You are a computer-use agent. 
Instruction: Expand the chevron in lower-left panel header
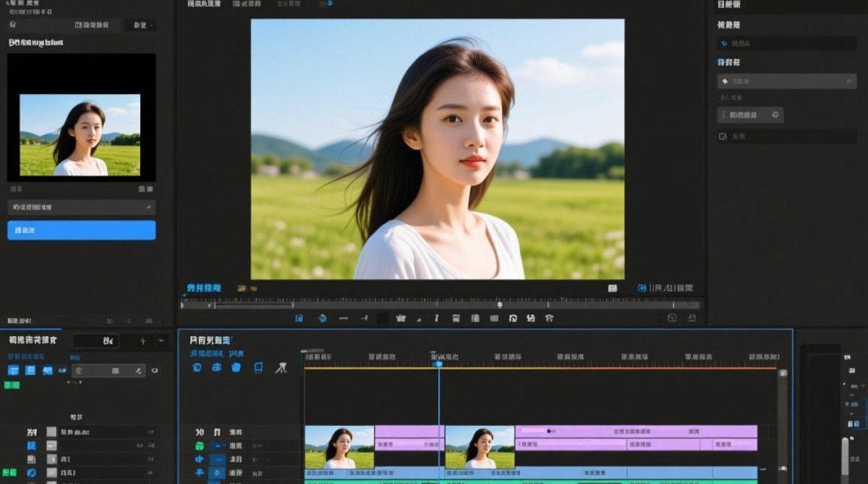(x=161, y=340)
